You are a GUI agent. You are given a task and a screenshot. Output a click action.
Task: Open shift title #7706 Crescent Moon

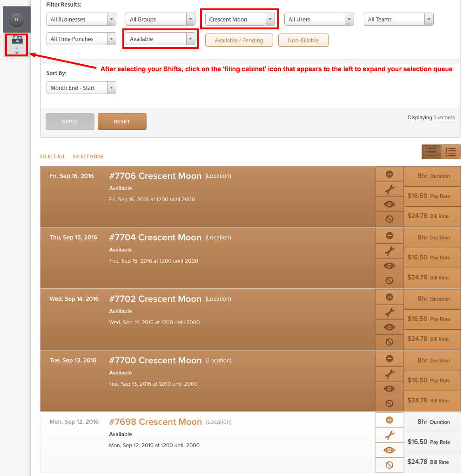155,176
